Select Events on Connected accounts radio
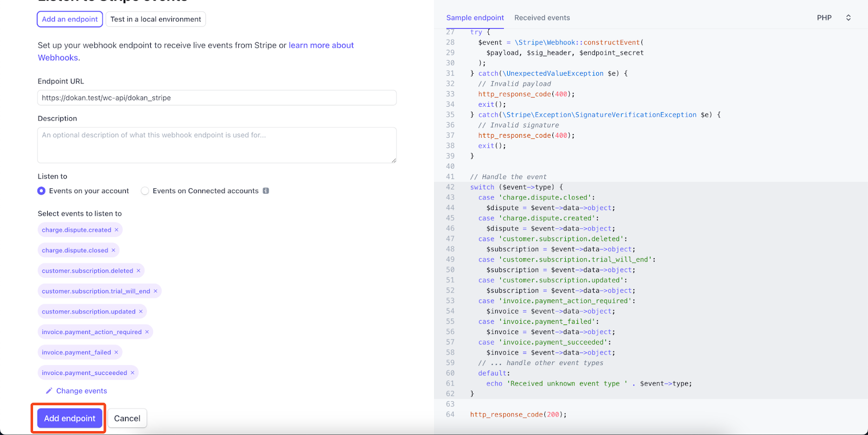Screen dimensions: 868x435 coord(145,191)
